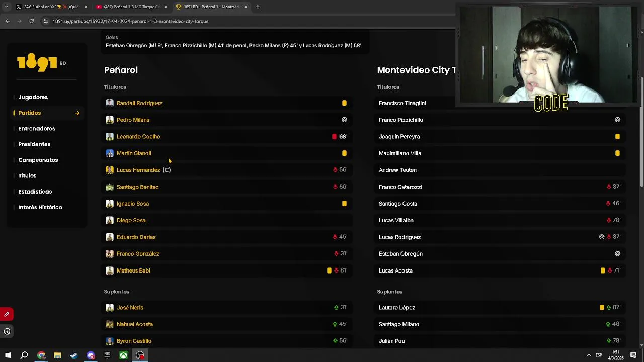Open the Windows notification center
This screenshot has width=644, height=362.
[633, 355]
